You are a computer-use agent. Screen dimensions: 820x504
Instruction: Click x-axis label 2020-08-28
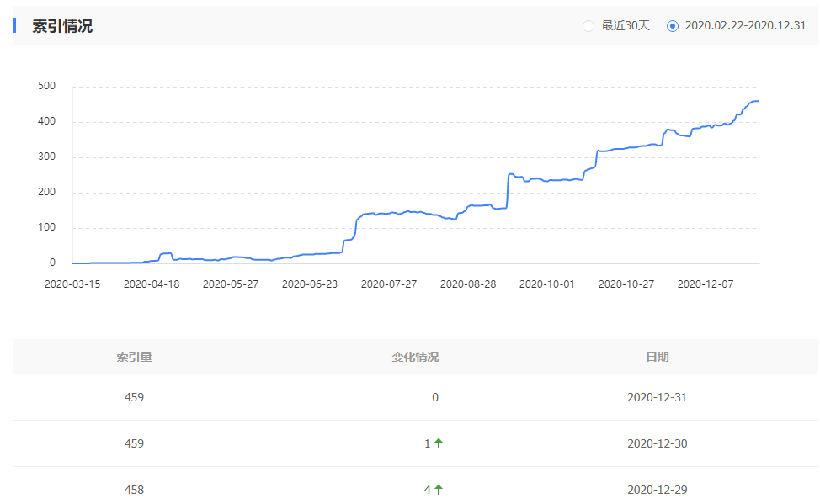468,284
